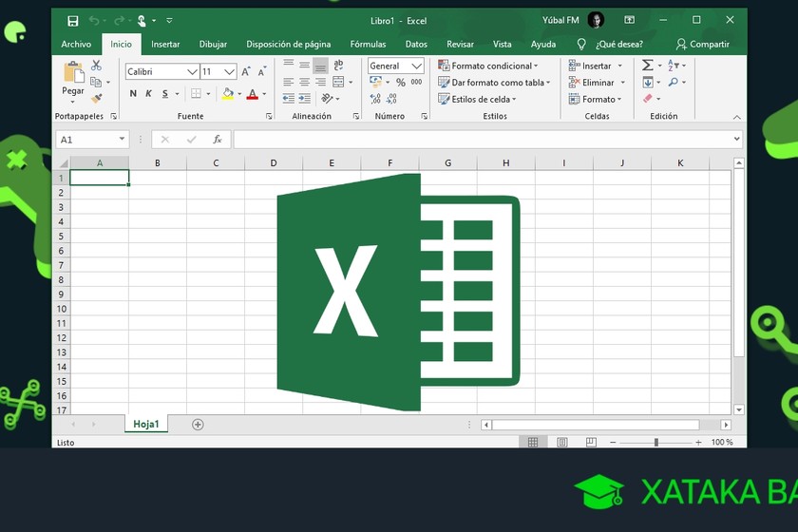Screen dimensions: 798x532
Task: Click the Save icon in the title bar
Action: pyautogui.click(x=73, y=20)
